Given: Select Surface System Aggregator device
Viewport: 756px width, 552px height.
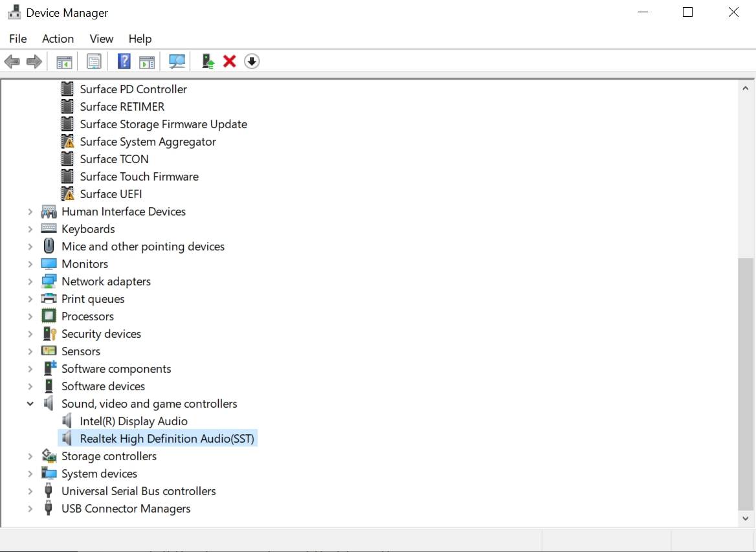Looking at the screenshot, I should 148,142.
